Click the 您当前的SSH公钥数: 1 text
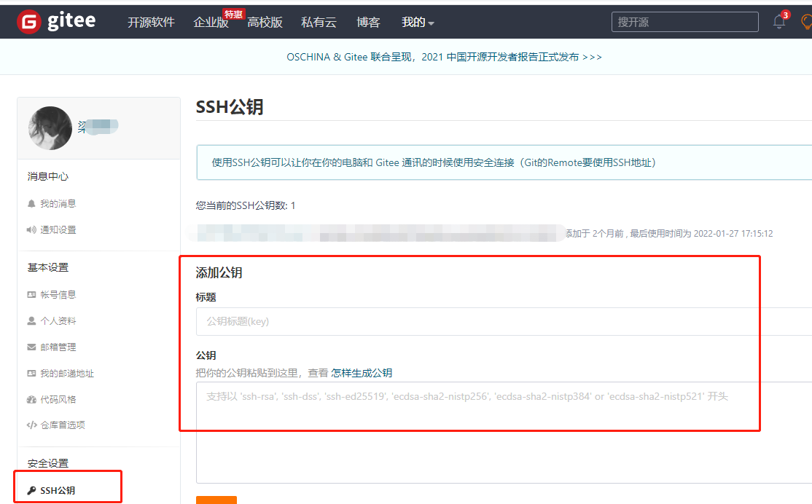Screen dimensions: 812x504 click(246, 205)
